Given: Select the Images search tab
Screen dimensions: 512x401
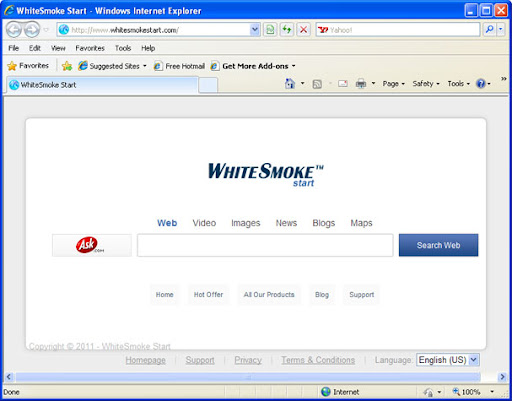Looking at the screenshot, I should pyautogui.click(x=246, y=223).
